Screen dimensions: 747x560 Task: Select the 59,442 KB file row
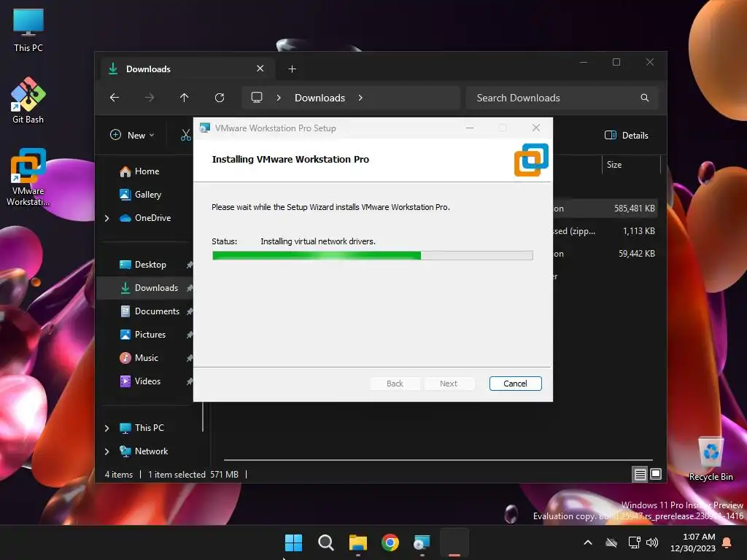[605, 254]
